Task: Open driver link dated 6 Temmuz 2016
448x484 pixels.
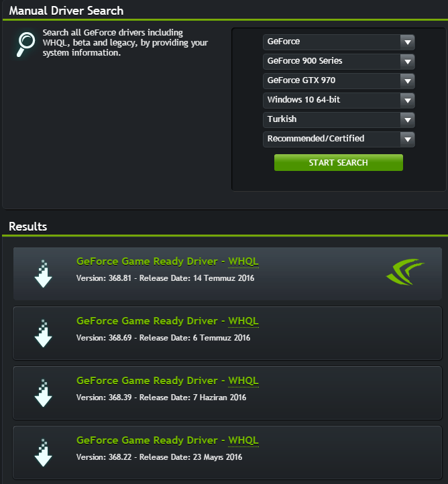Action: point(147,321)
